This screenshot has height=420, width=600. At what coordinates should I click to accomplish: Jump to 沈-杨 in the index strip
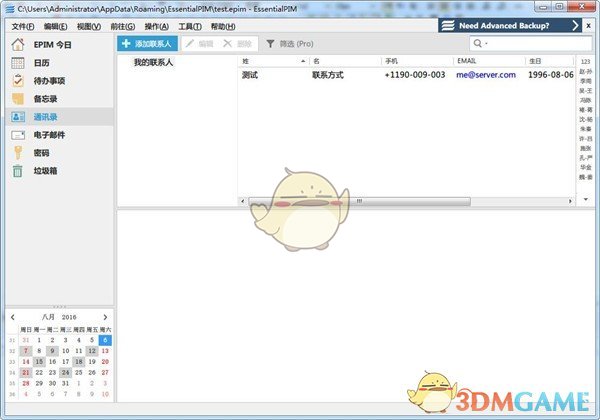pos(585,119)
